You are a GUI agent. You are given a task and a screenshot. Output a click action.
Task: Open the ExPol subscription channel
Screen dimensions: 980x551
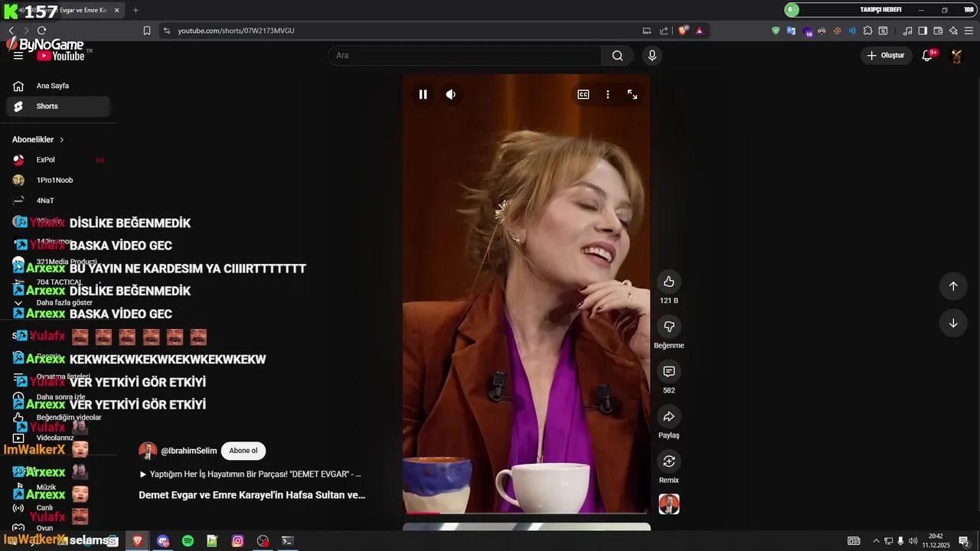click(x=58, y=160)
